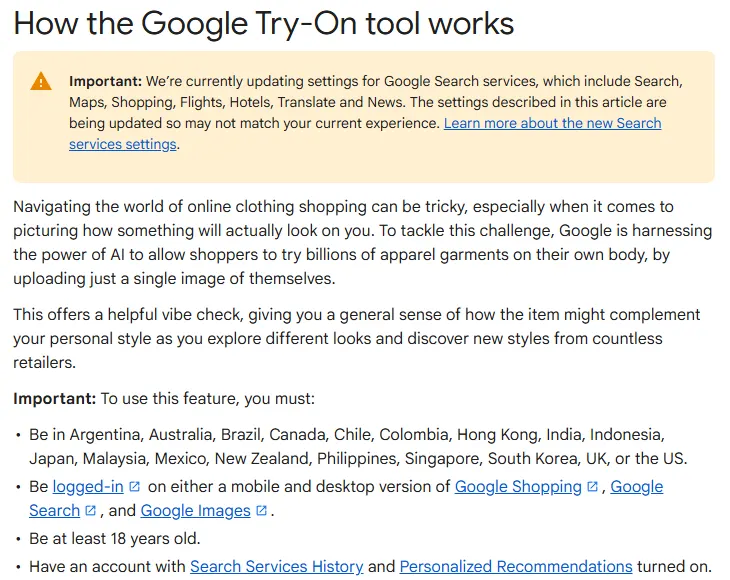The height and width of the screenshot is (580, 730).
Task: Click external-link icon after Google Shopping
Action: [592, 486]
